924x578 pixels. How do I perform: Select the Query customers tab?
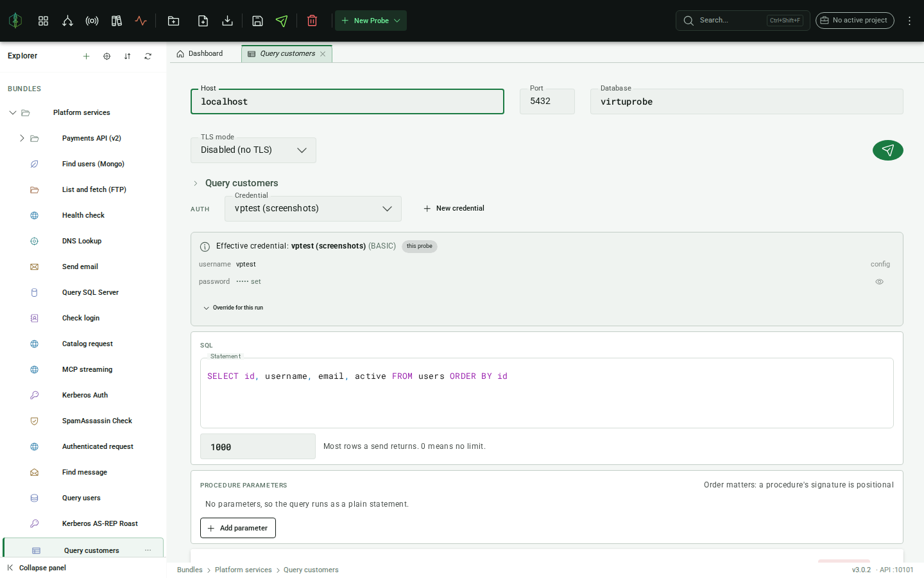pos(287,54)
